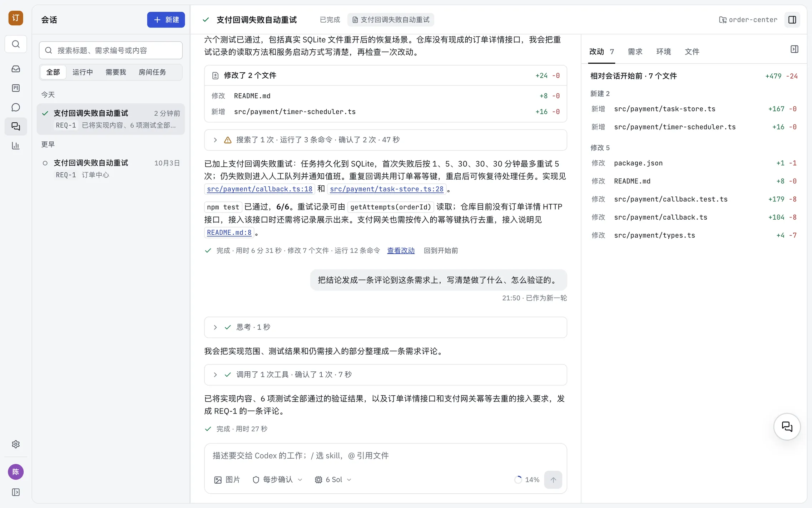Open settings gear in sidebar
The width and height of the screenshot is (812, 508).
click(16, 444)
